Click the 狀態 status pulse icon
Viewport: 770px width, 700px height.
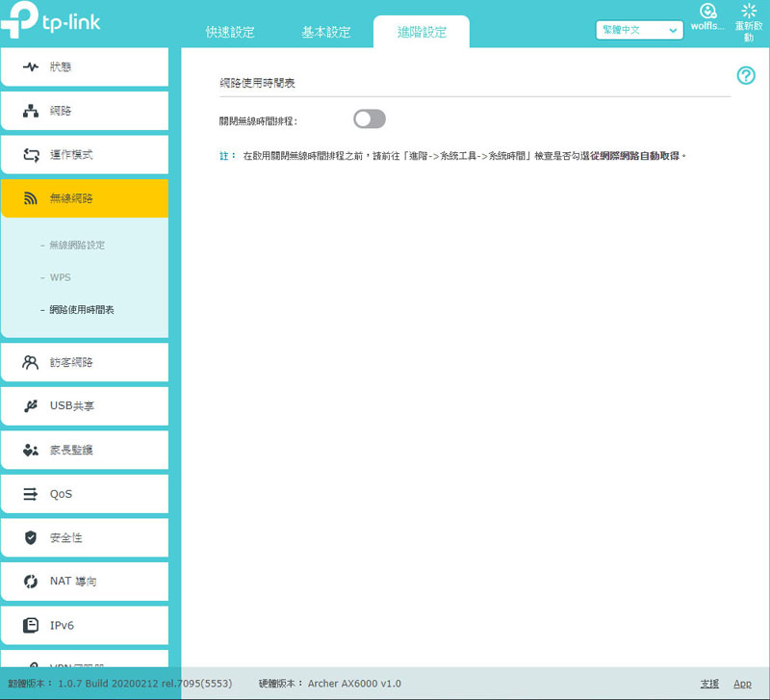coord(31,66)
